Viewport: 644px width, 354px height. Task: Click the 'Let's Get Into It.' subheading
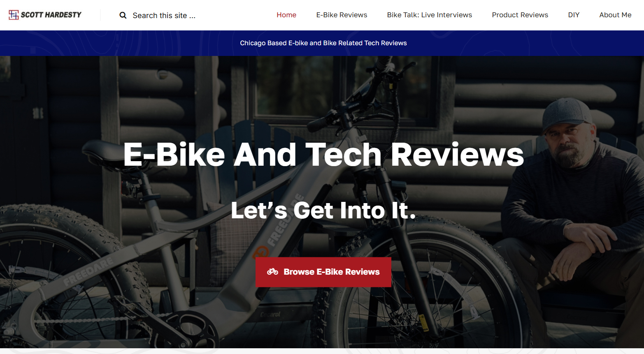coord(323,211)
